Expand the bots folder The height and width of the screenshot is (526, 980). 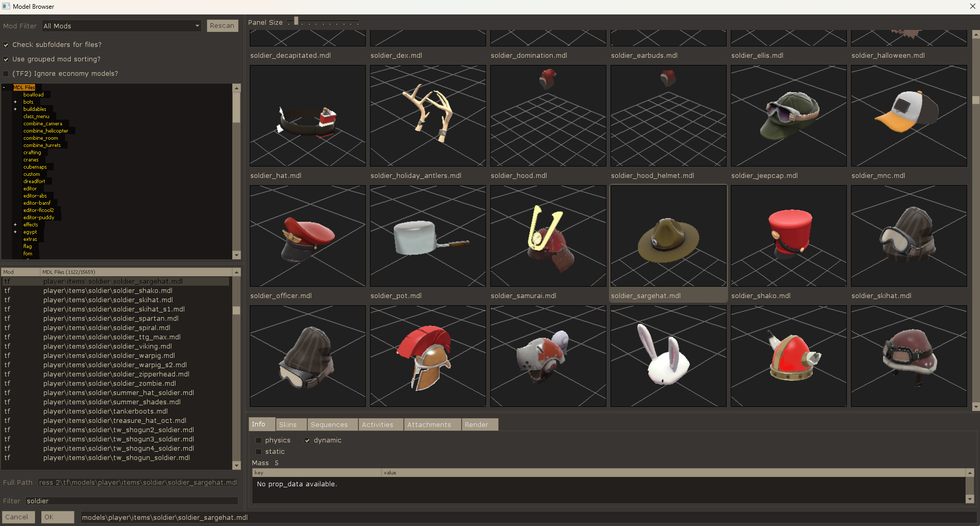15,102
